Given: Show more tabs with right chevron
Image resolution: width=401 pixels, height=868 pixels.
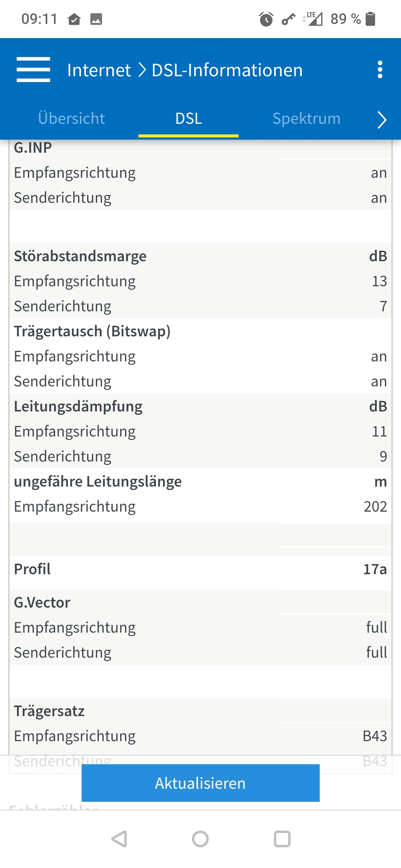Looking at the screenshot, I should 382,120.
